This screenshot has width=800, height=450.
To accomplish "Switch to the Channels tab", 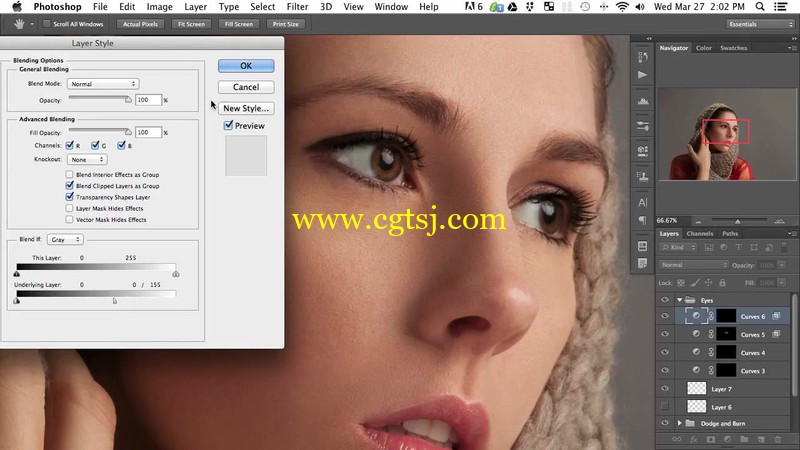I will pos(699,234).
